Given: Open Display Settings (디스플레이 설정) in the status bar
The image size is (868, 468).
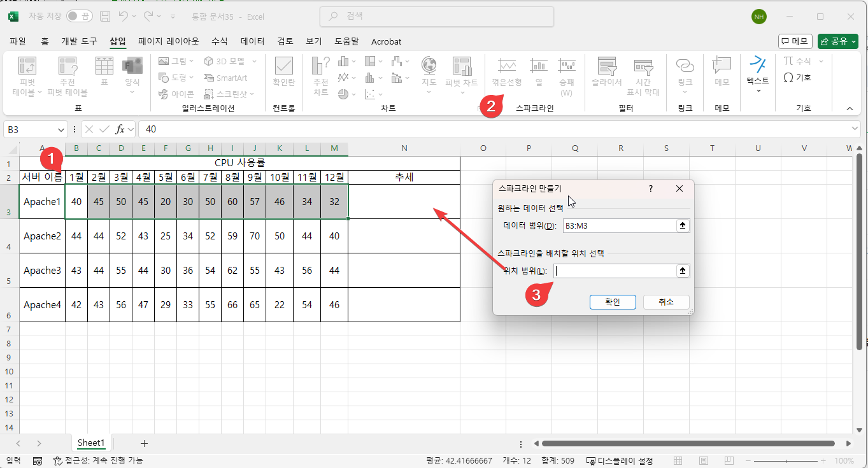Looking at the screenshot, I should pyautogui.click(x=619, y=460).
